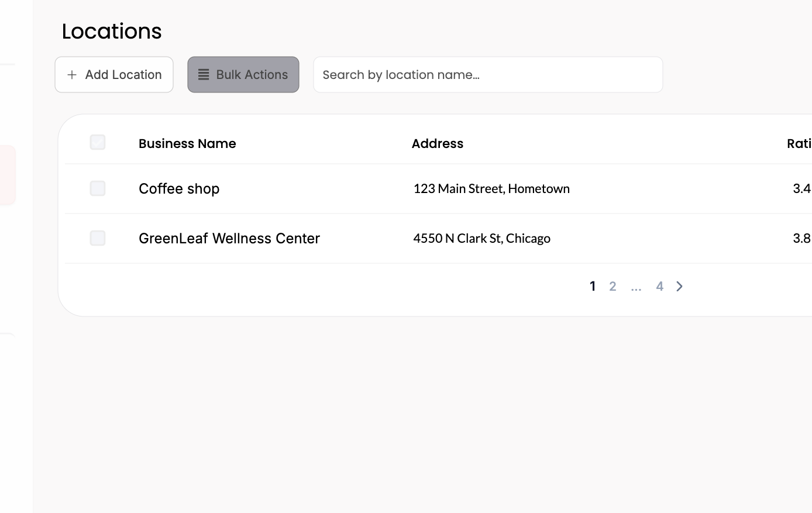This screenshot has height=513, width=812.
Task: Click the Locations page heading
Action: tap(112, 32)
